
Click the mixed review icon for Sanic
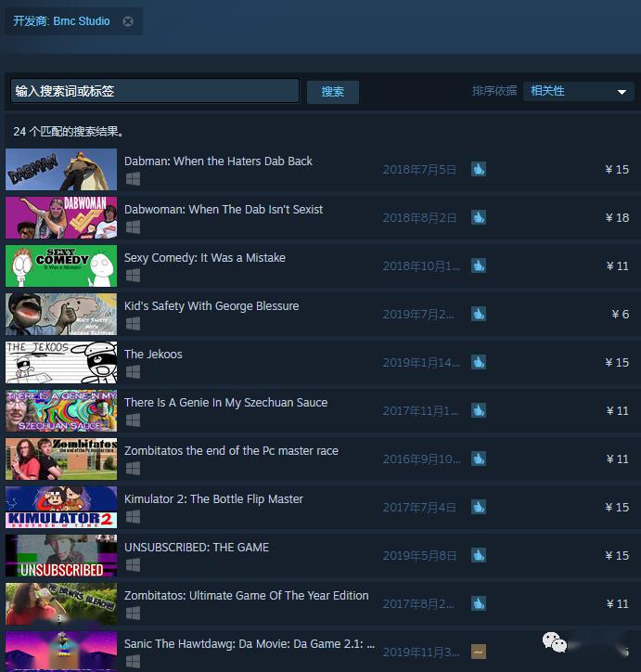coord(478,652)
